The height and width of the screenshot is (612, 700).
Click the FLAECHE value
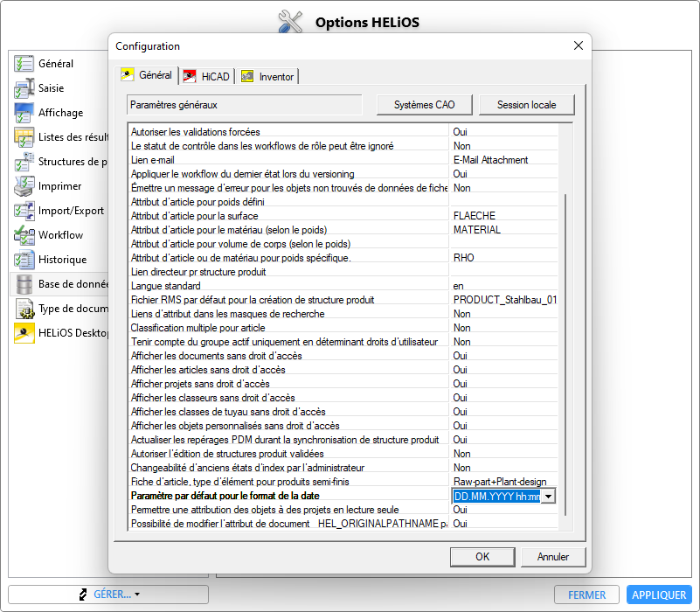[475, 216]
